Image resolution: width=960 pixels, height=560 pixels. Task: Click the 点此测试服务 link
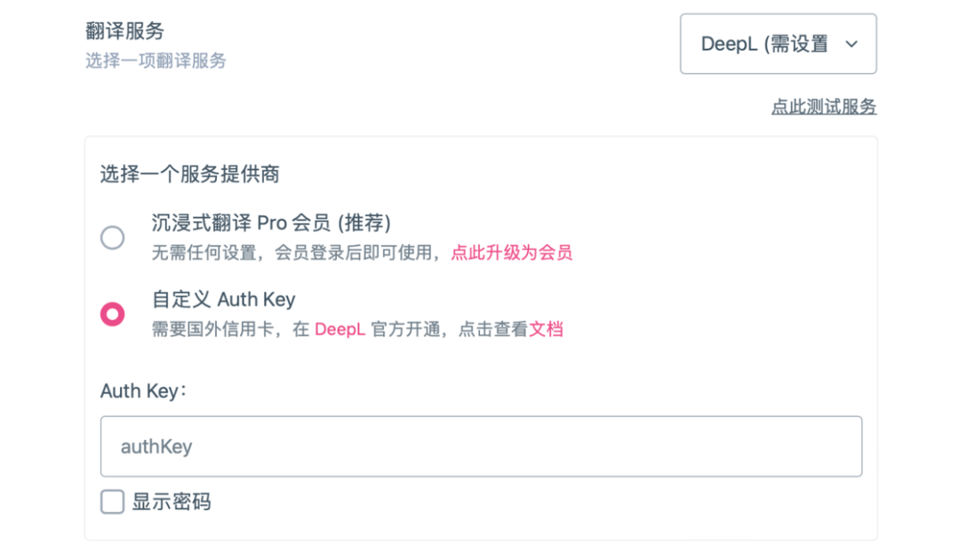pos(823,107)
